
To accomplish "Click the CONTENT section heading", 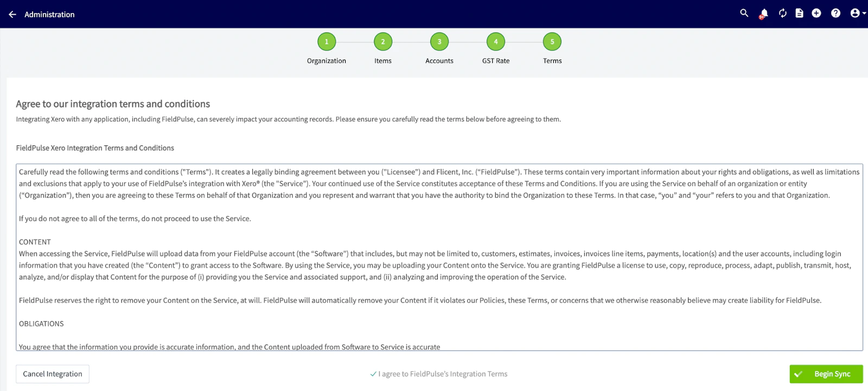I will point(35,242).
